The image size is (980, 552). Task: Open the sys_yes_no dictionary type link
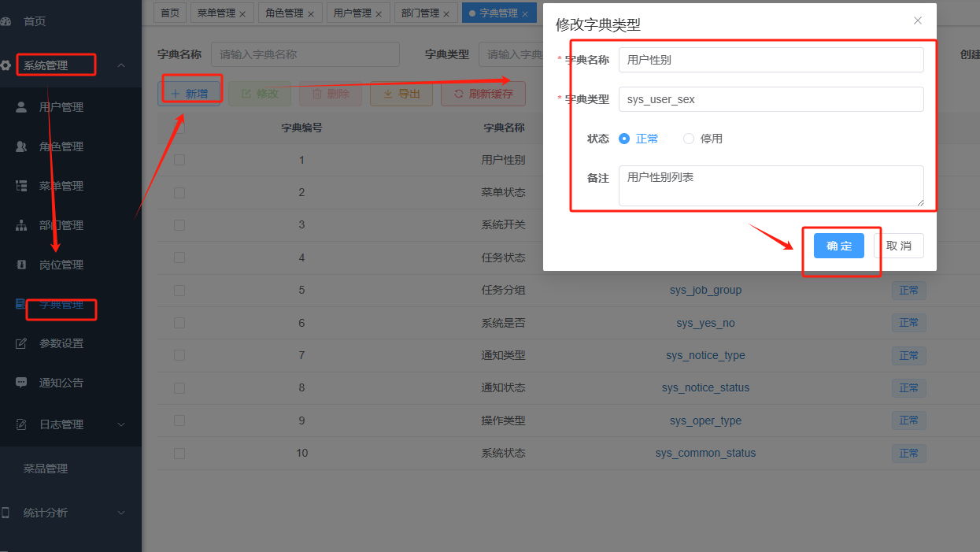705,323
